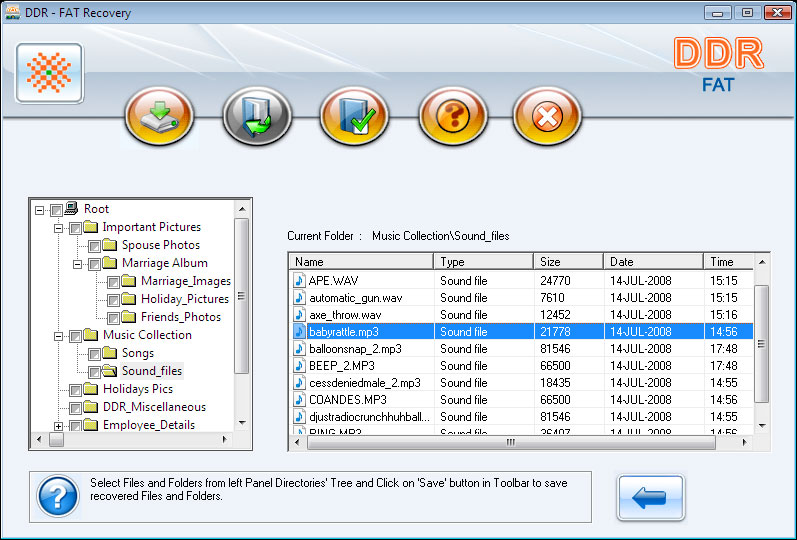Screen dimensions: 797x540
Task: Click the blue book checkmark toolbar icon
Action: tap(354, 117)
